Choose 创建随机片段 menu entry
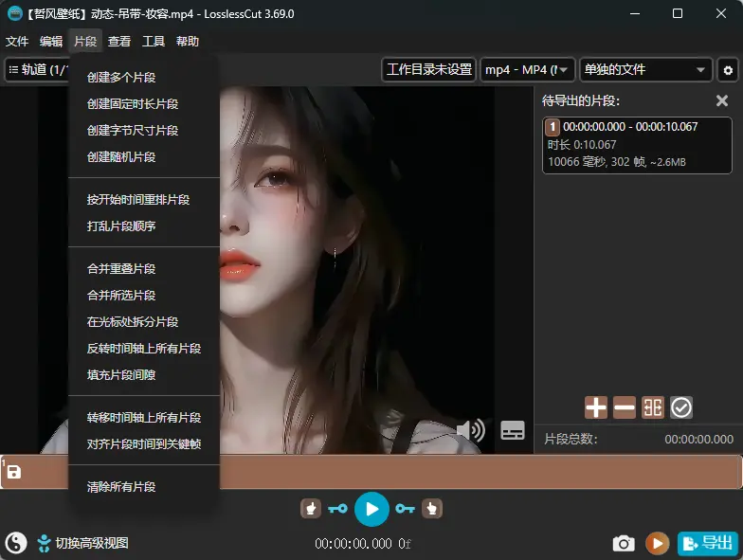Screen dimensions: 743x560 point(144,157)
